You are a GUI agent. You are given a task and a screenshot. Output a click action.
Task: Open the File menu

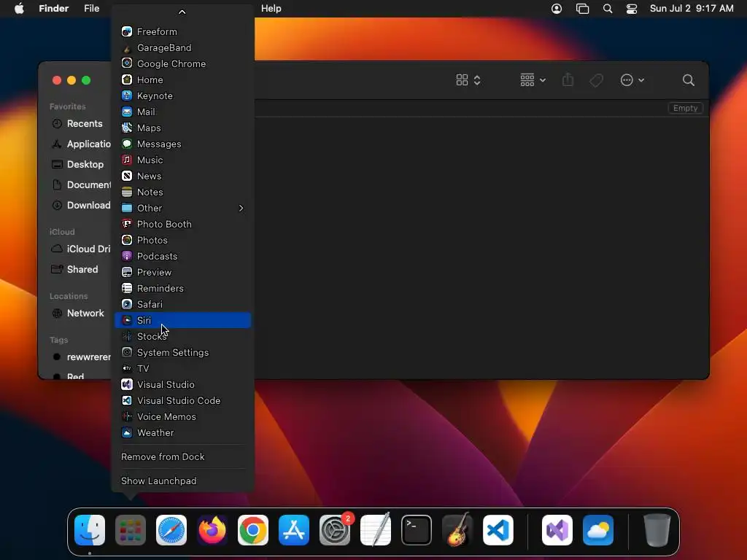tap(91, 9)
